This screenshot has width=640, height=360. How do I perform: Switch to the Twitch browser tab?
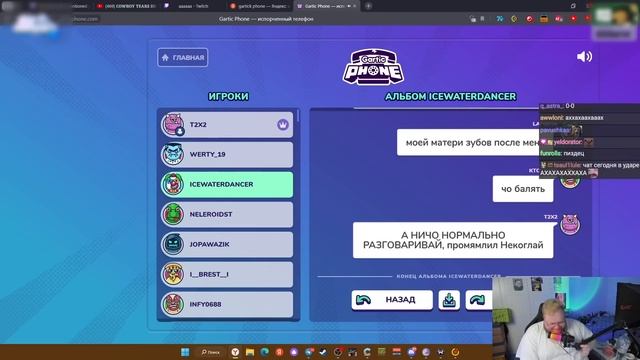193,6
